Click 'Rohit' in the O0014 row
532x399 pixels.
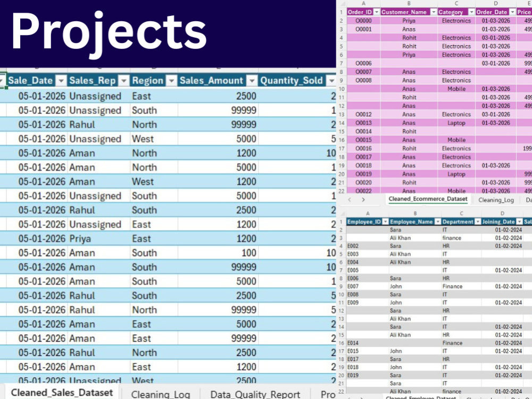pyautogui.click(x=409, y=131)
